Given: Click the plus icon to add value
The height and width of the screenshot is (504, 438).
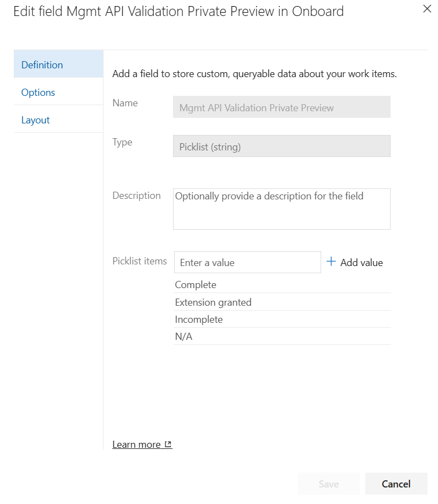Looking at the screenshot, I should click(331, 262).
